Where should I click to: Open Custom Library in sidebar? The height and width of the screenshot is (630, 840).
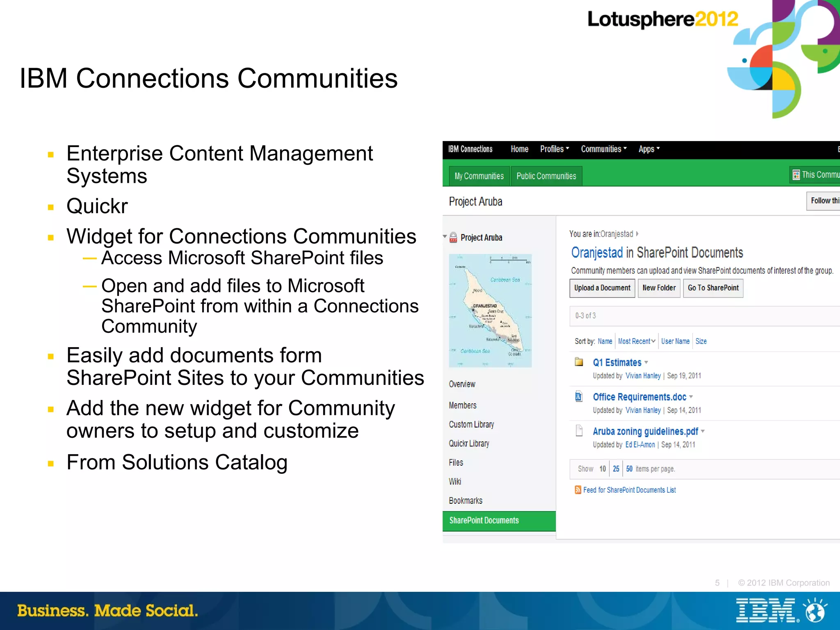tap(471, 425)
